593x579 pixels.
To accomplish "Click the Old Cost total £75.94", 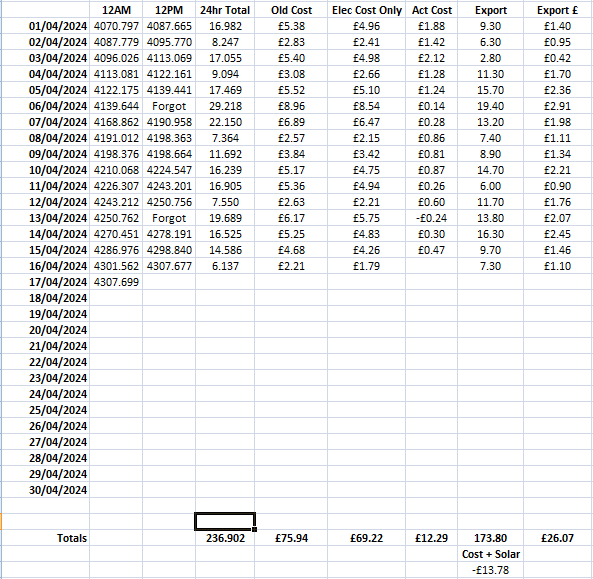I will point(291,538).
